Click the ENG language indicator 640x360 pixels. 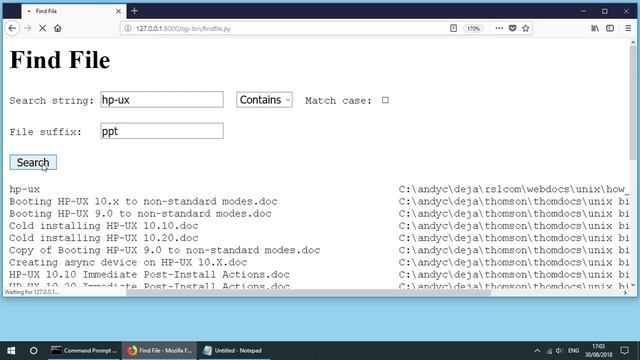coord(573,351)
